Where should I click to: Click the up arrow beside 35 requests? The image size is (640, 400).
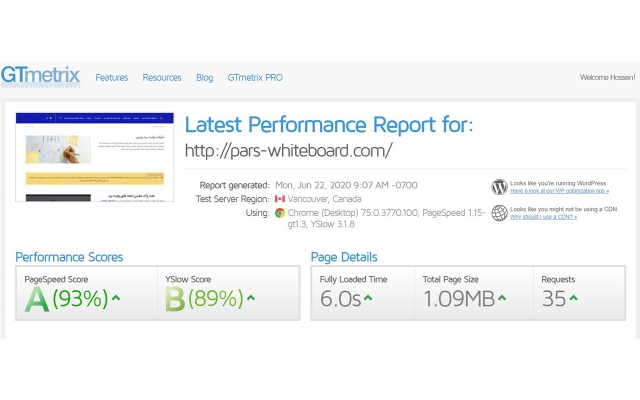pyautogui.click(x=573, y=298)
